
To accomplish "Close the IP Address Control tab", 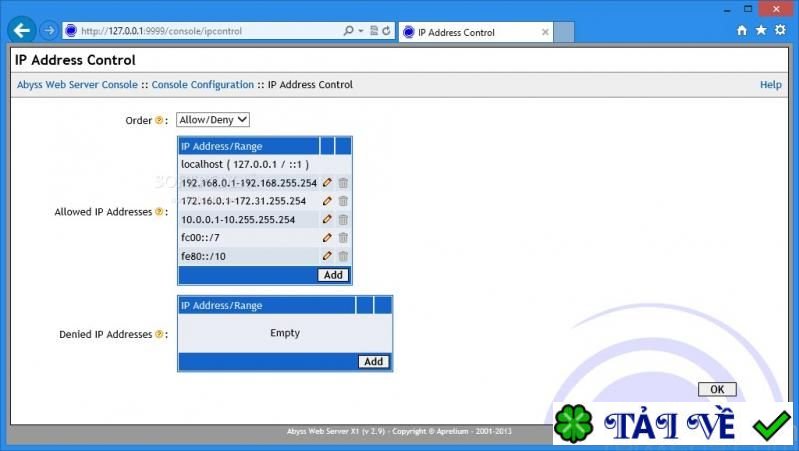I will 545,32.
